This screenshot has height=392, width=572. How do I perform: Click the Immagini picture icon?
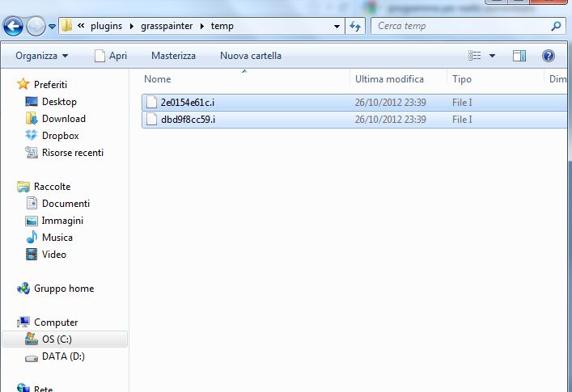(32, 221)
